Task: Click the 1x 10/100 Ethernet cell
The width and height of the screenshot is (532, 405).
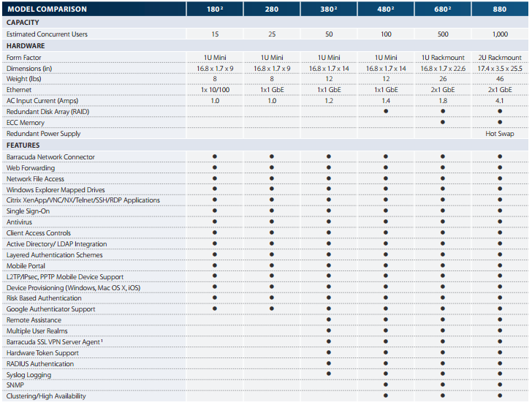Action: click(x=215, y=90)
